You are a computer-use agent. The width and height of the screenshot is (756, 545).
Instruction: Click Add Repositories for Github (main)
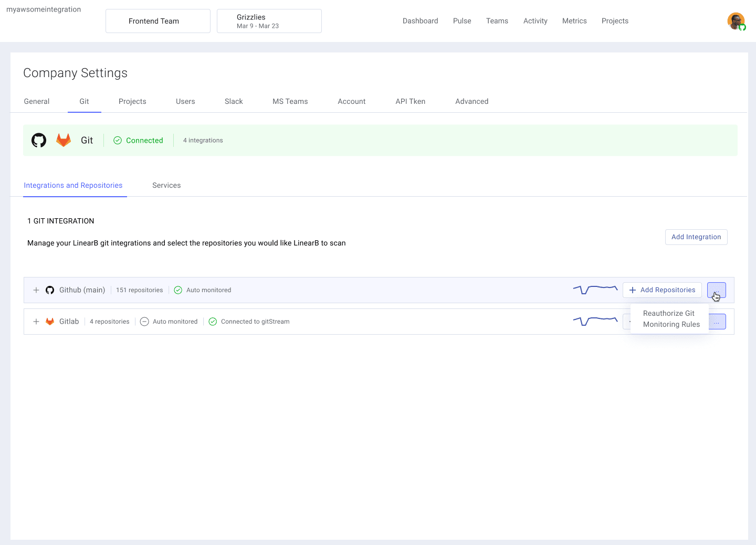tap(662, 290)
